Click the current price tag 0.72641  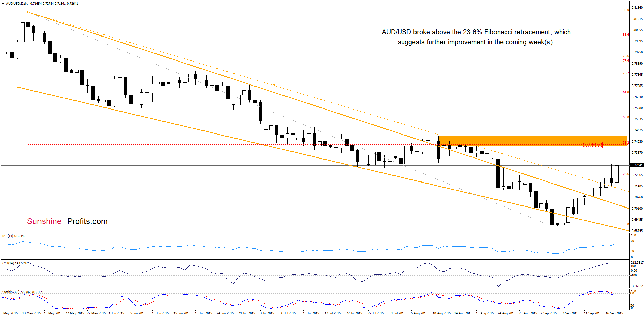pyautogui.click(x=637, y=165)
